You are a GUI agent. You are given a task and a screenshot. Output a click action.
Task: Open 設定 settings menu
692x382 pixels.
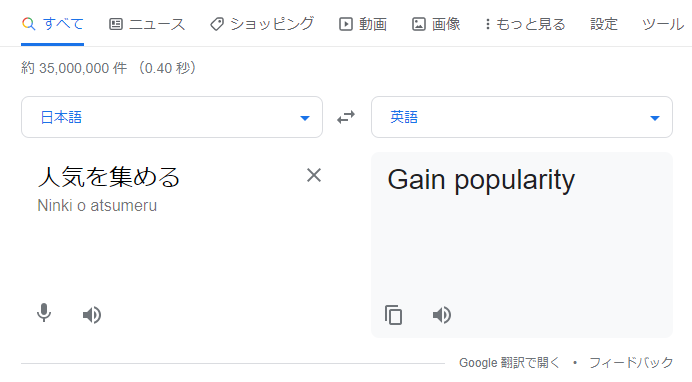(x=604, y=24)
